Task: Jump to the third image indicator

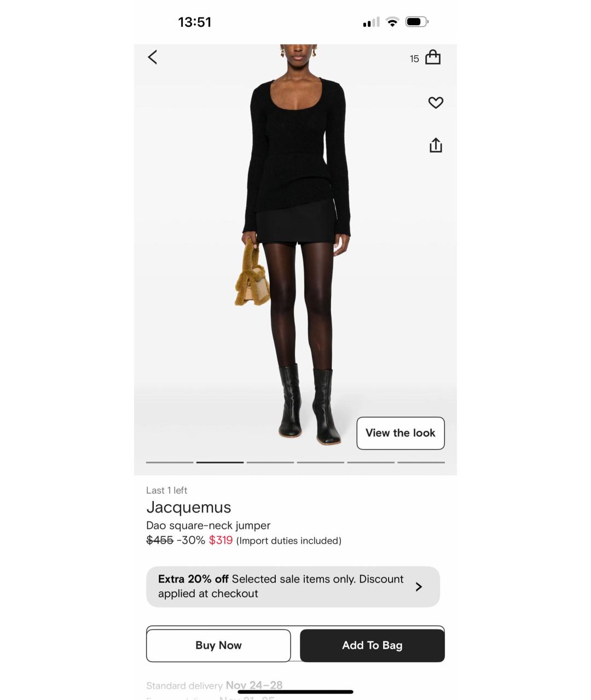Action: (270, 462)
